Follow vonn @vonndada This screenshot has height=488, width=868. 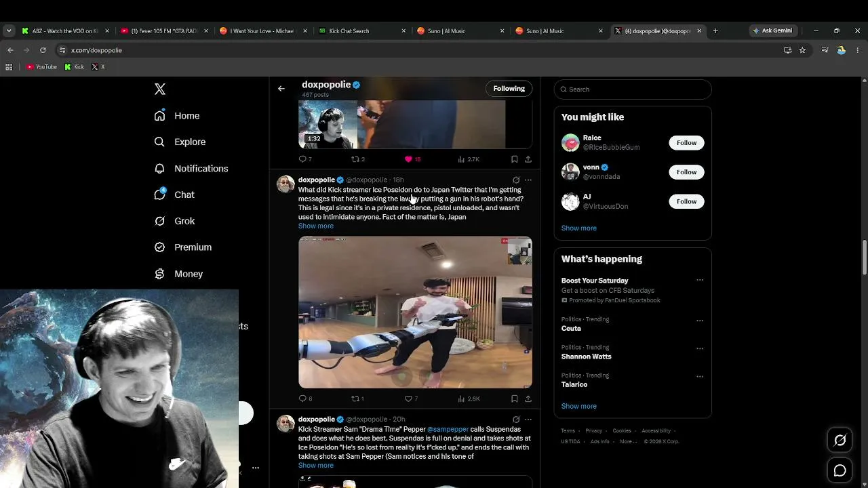click(x=686, y=171)
